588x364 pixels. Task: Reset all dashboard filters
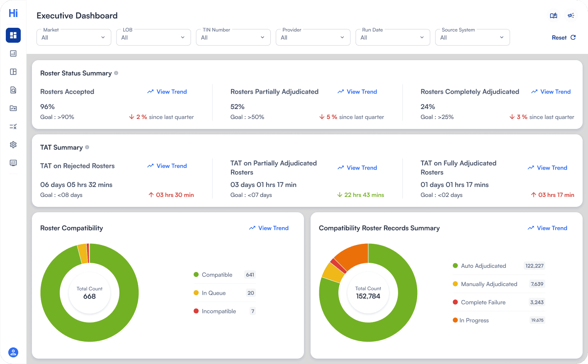point(564,38)
